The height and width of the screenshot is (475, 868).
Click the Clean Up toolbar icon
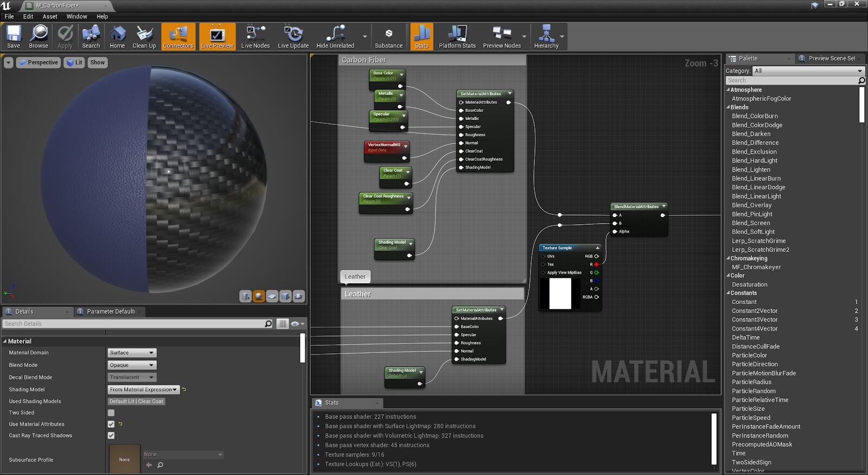point(144,37)
